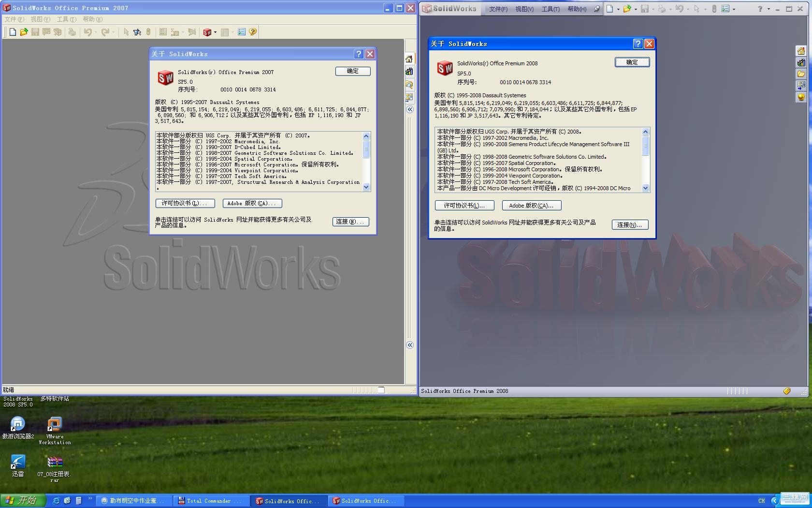Click scroll-down arrow in 2007 copyright list

(x=366, y=187)
